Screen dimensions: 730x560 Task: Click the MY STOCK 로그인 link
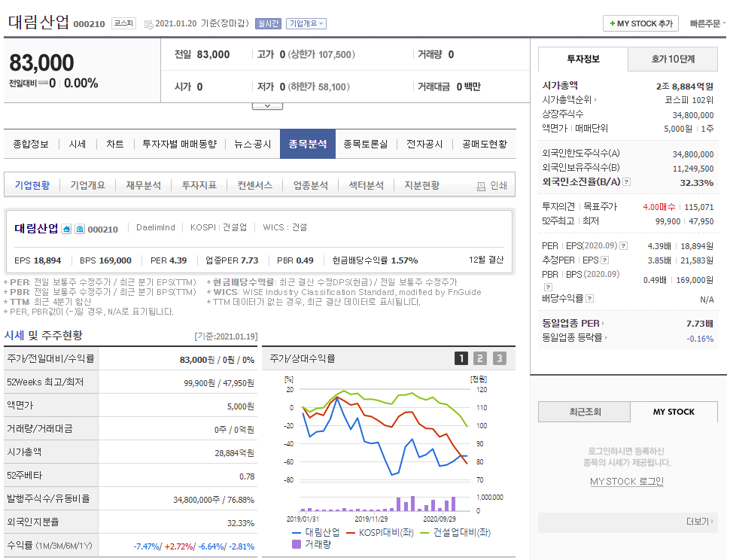tap(627, 481)
